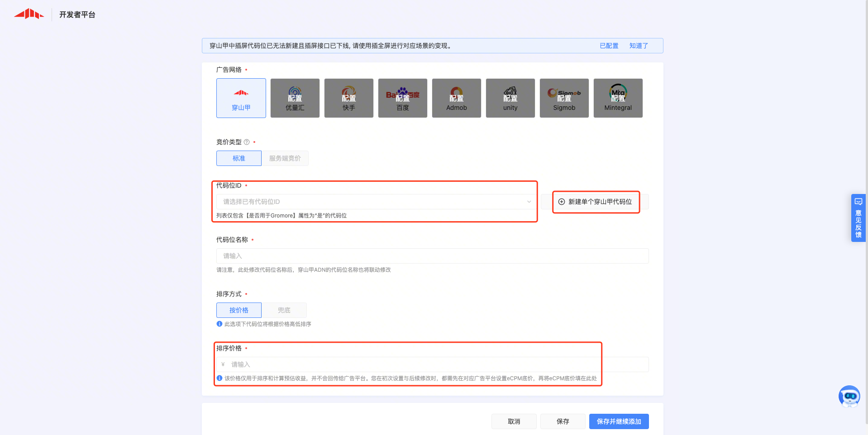This screenshot has width=868, height=435.
Task: Pick the Sigmob network icon
Action: pos(564,98)
